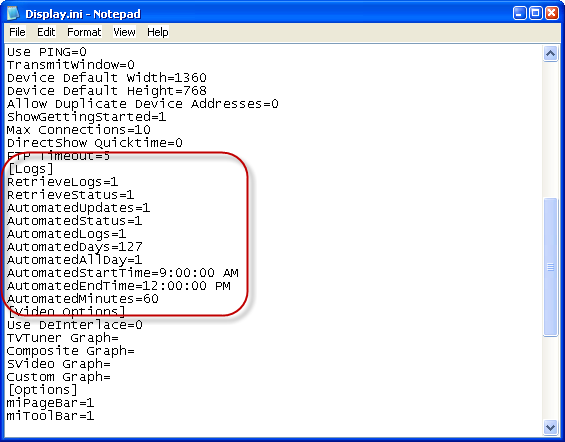Click the Notepad icon in title bar
The image size is (565, 442).
point(13,13)
